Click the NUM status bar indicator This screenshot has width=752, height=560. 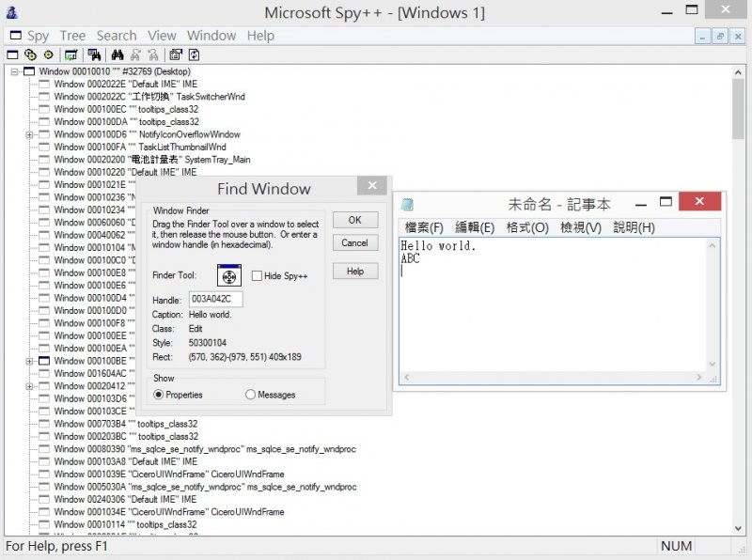click(x=676, y=546)
